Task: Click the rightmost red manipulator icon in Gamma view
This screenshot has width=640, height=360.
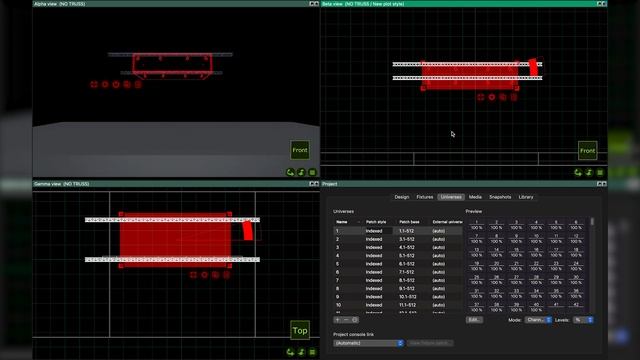Action: (227, 275)
